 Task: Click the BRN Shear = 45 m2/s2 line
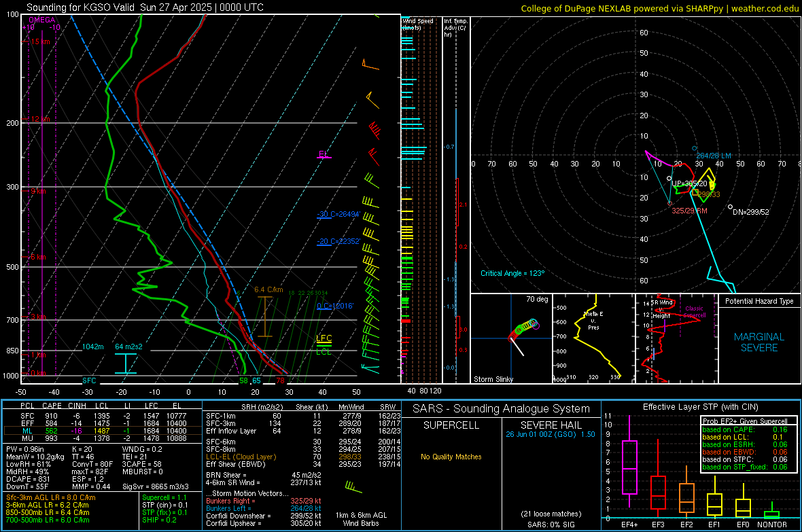pos(264,475)
